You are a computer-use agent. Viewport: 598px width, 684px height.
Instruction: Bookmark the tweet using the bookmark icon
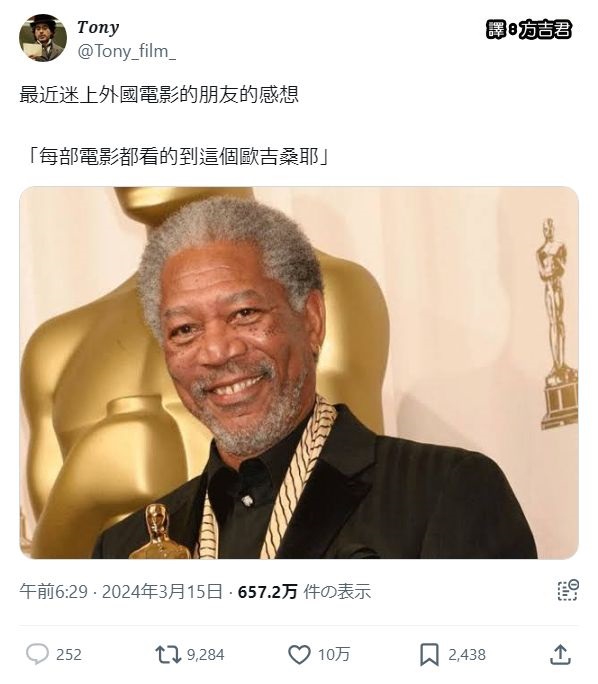point(429,654)
